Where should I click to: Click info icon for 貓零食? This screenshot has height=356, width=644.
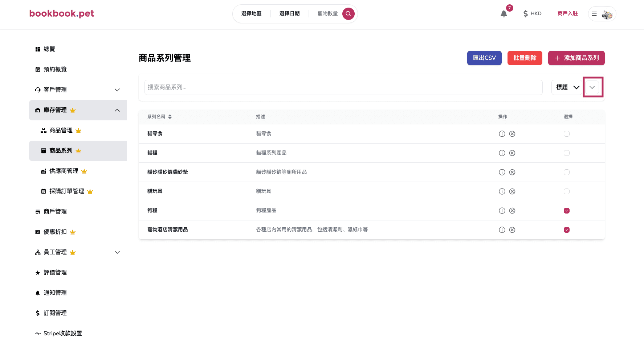point(502,134)
